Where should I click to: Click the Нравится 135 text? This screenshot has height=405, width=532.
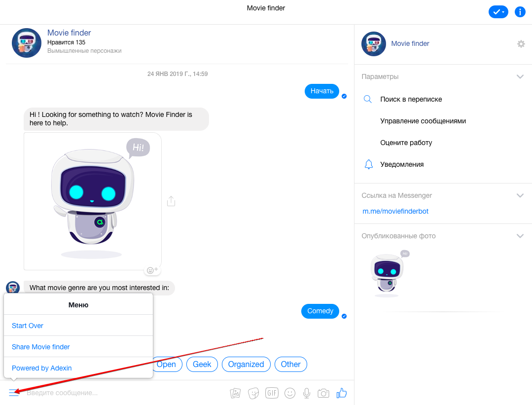[x=66, y=42]
